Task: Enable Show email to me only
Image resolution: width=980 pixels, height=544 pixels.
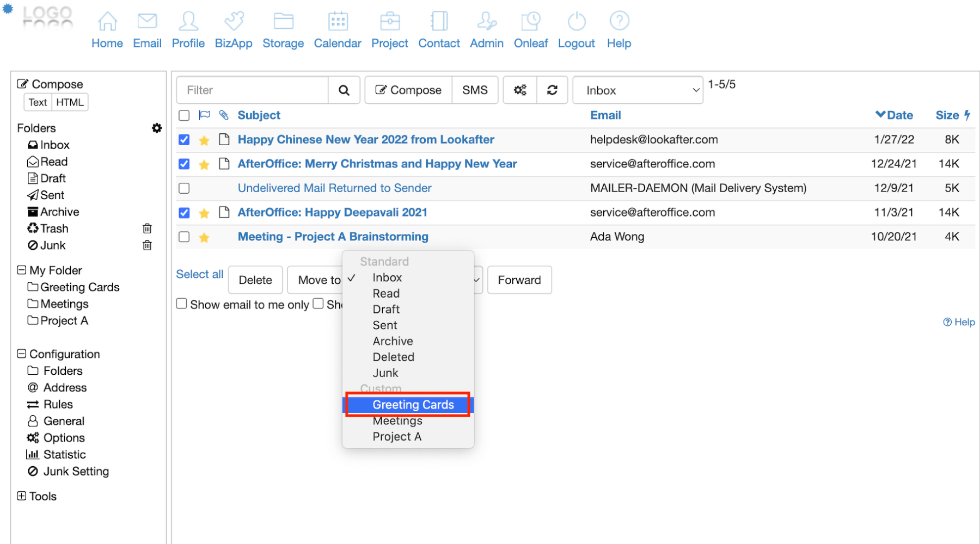Action: (x=182, y=304)
